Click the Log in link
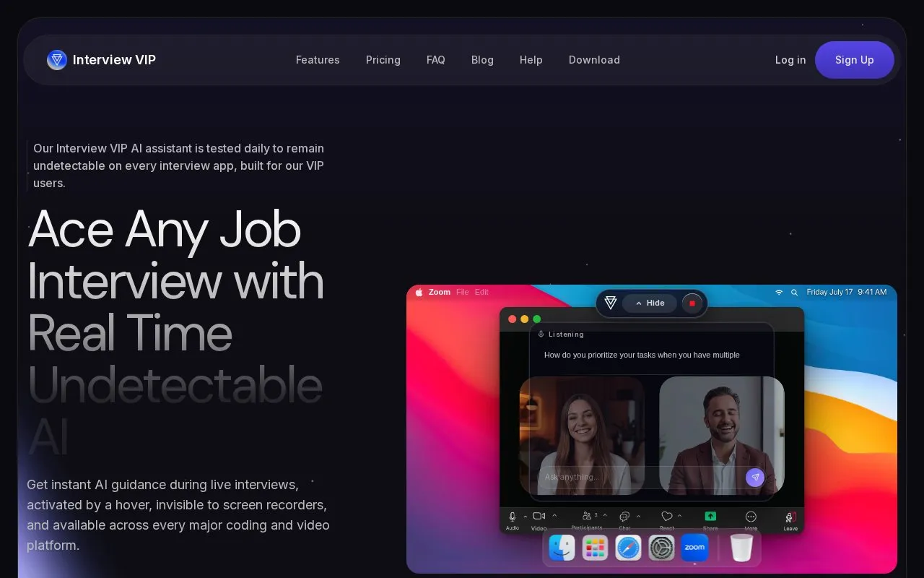Viewport: 924px width, 578px height. [x=790, y=60]
